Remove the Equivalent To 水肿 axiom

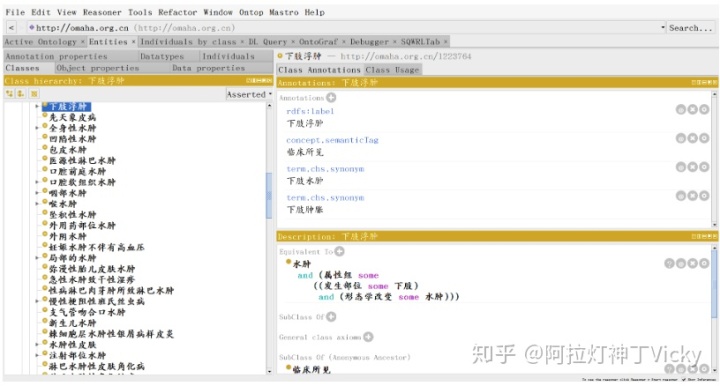(692, 263)
